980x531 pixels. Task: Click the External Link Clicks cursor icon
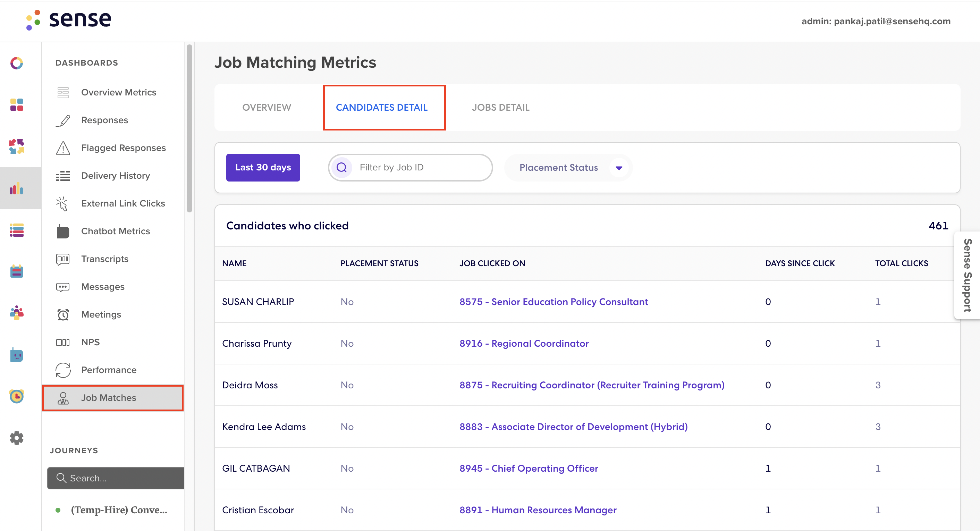click(62, 203)
